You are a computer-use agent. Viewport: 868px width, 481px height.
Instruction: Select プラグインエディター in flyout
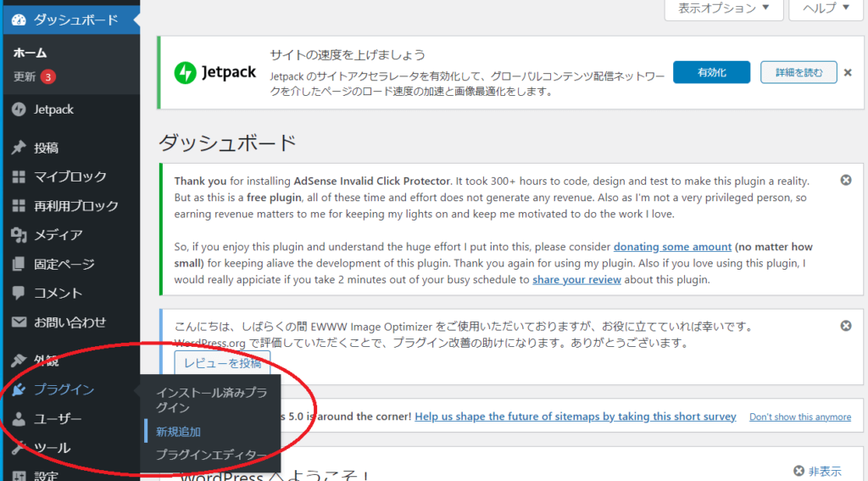click(211, 455)
